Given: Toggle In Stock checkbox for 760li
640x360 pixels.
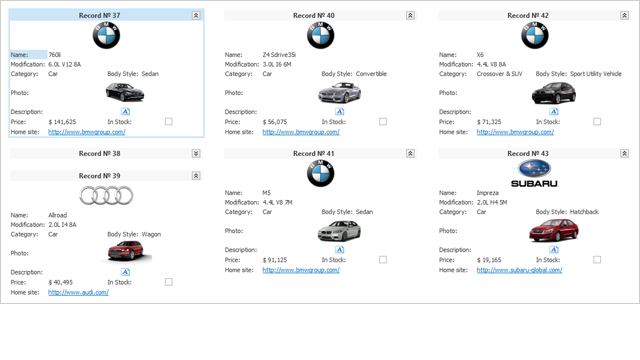Looking at the screenshot, I should pyautogui.click(x=169, y=122).
